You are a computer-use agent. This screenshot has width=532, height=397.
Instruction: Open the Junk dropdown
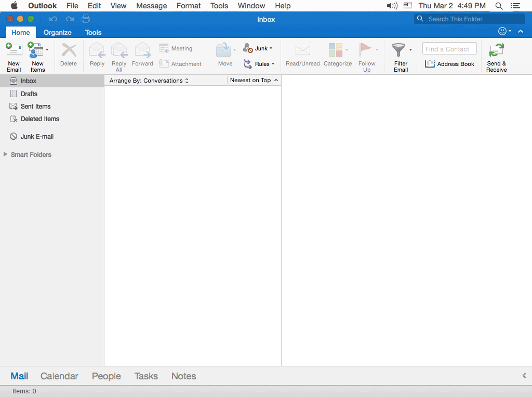pyautogui.click(x=258, y=48)
